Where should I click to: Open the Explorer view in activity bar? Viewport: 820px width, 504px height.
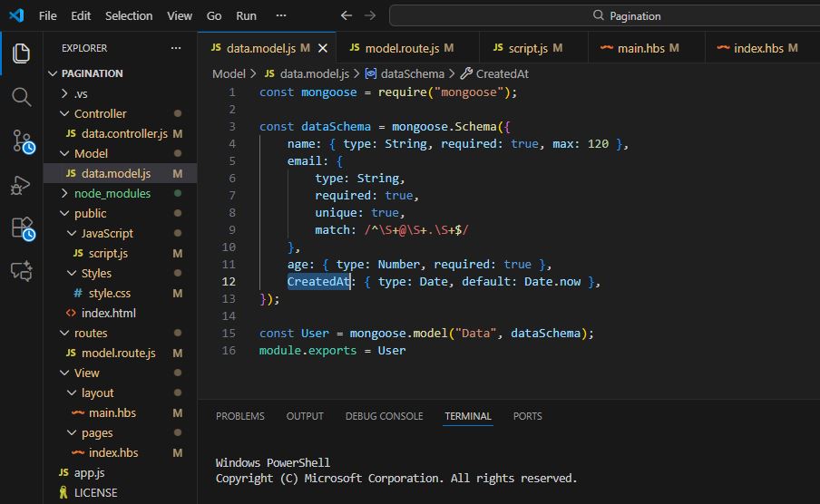22,53
